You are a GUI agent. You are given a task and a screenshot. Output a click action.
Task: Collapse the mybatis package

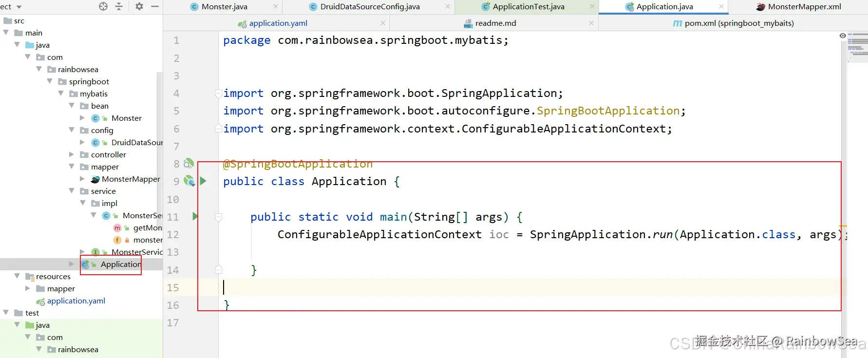click(x=61, y=94)
